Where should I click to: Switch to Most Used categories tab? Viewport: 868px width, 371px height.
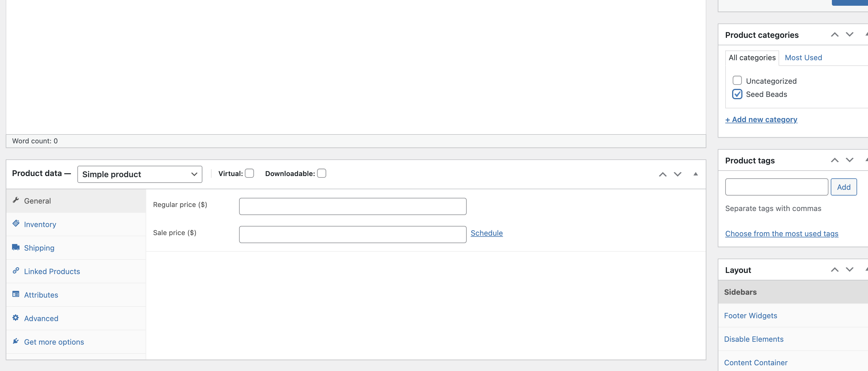(x=803, y=58)
